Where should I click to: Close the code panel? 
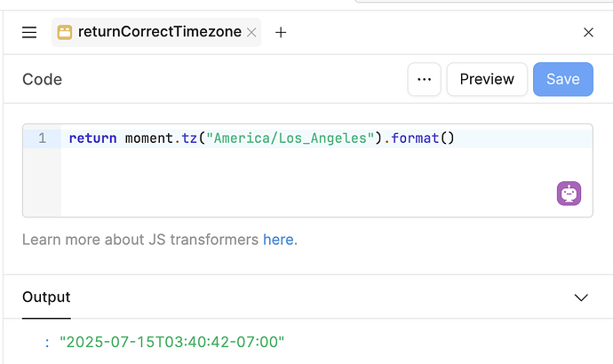[588, 33]
